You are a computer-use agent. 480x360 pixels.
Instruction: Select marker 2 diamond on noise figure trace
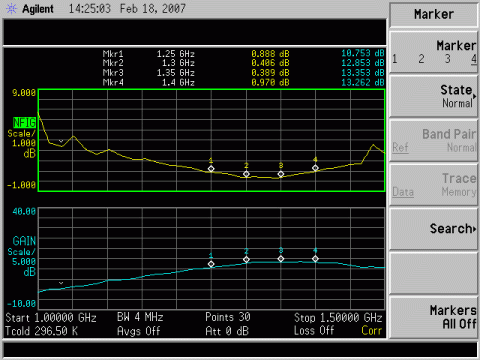[246, 174]
